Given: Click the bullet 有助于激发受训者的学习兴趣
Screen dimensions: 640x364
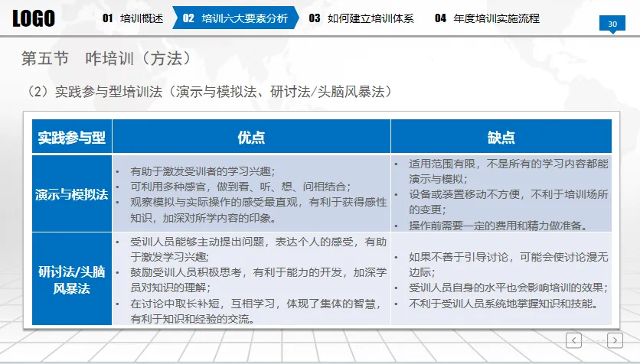Looking at the screenshot, I should (x=202, y=171).
